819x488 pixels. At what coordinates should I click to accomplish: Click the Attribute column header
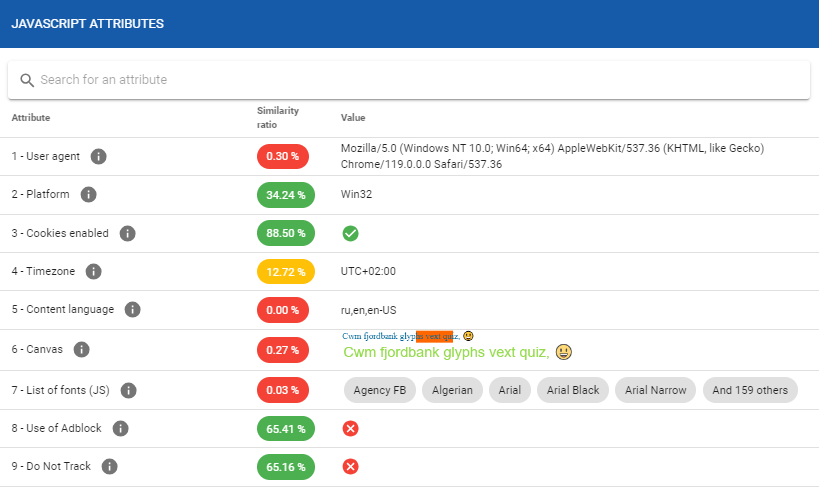click(x=31, y=118)
